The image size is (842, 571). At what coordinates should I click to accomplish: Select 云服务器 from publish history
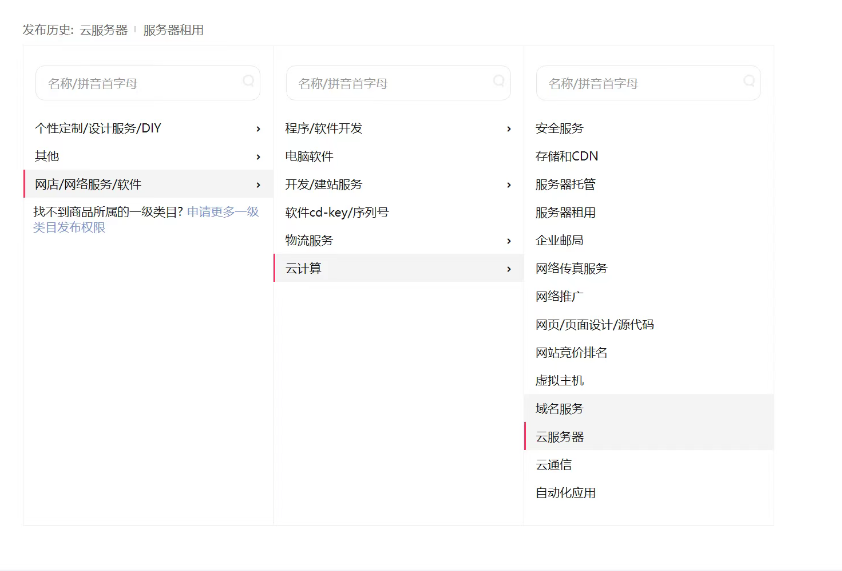[104, 30]
